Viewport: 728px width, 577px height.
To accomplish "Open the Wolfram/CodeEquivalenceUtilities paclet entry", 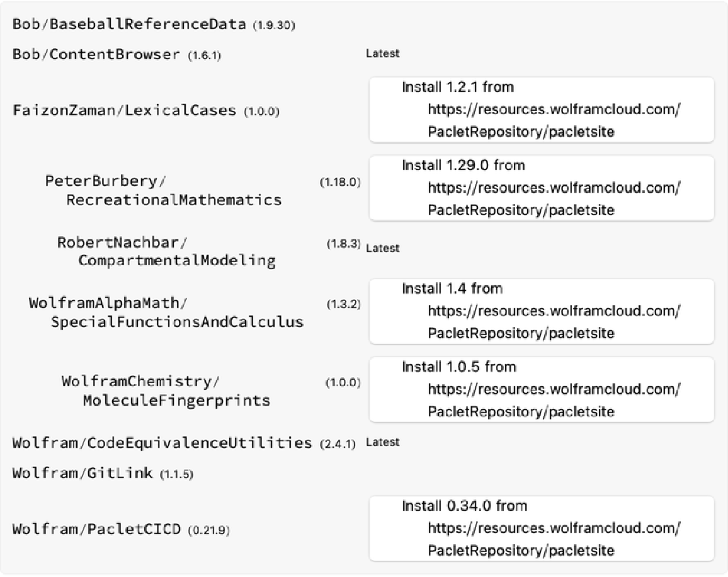I will [x=162, y=443].
